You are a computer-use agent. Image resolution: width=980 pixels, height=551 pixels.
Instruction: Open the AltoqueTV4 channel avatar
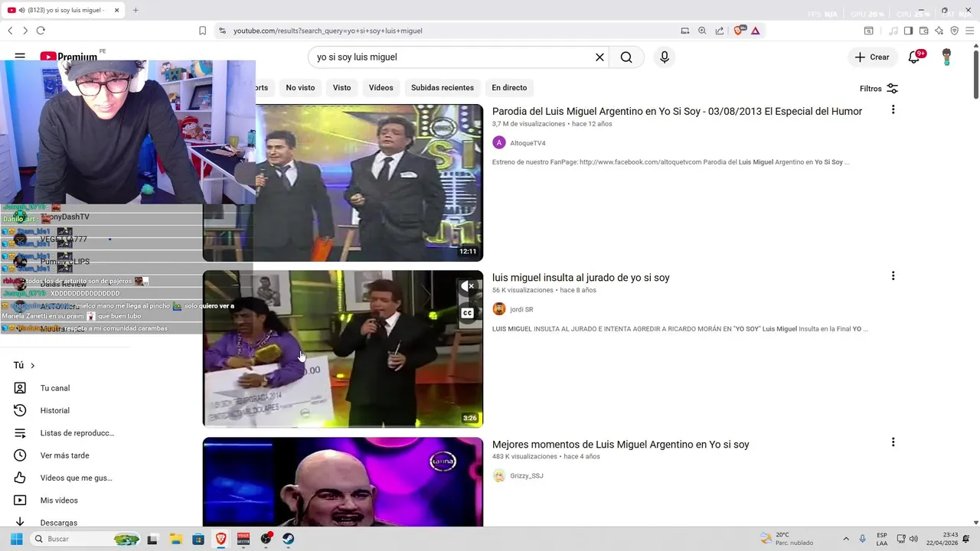click(x=499, y=142)
